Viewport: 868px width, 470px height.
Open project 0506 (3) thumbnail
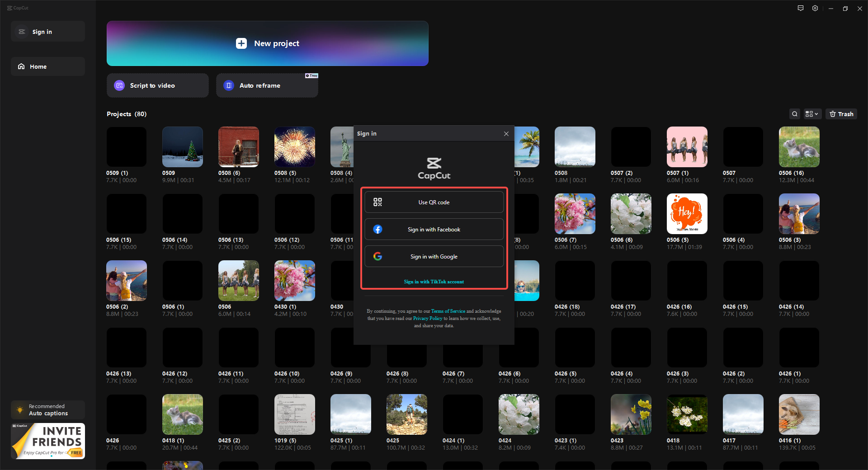[799, 214]
